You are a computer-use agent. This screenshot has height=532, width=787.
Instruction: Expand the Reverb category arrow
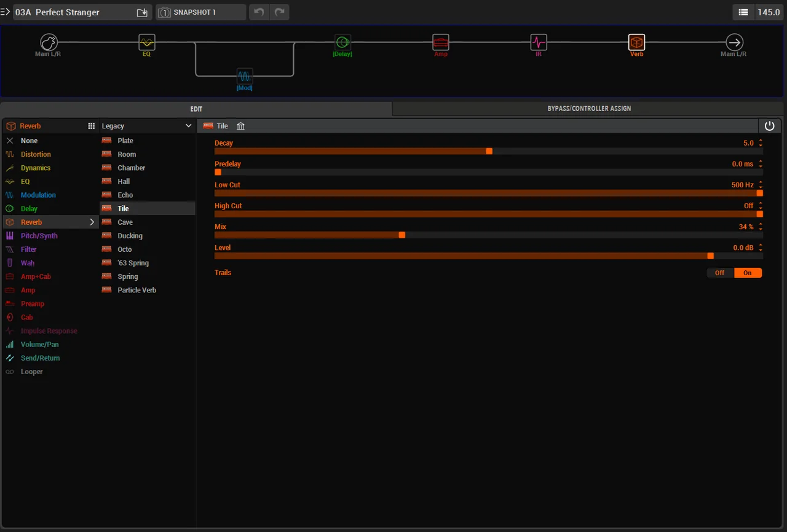[92, 222]
